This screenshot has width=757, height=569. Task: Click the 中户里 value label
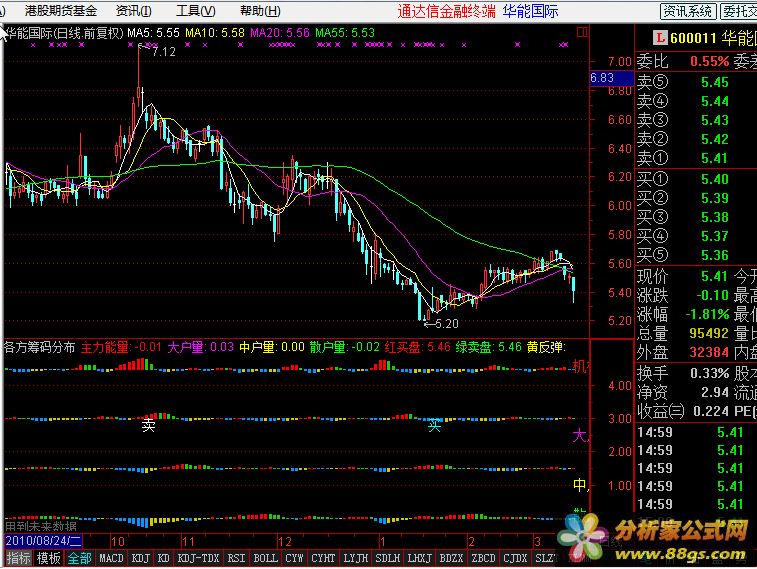point(272,347)
